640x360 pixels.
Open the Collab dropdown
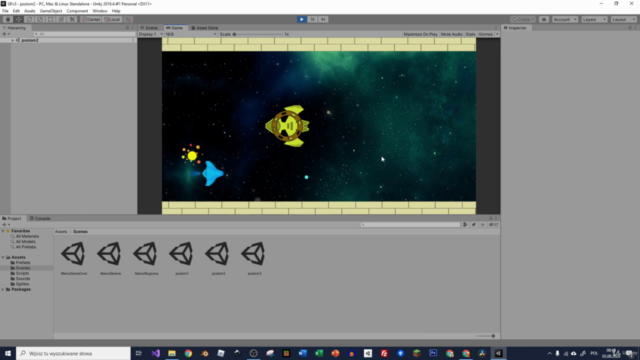523,19
